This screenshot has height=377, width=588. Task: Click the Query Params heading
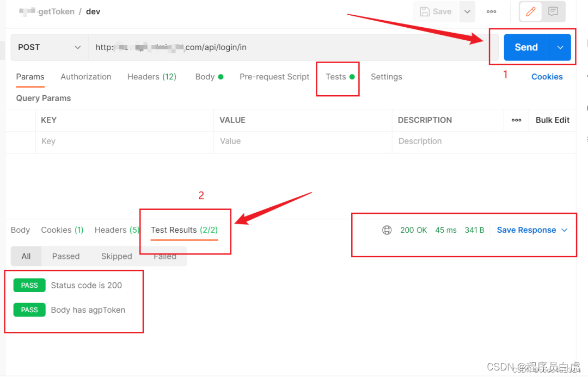pyautogui.click(x=44, y=98)
